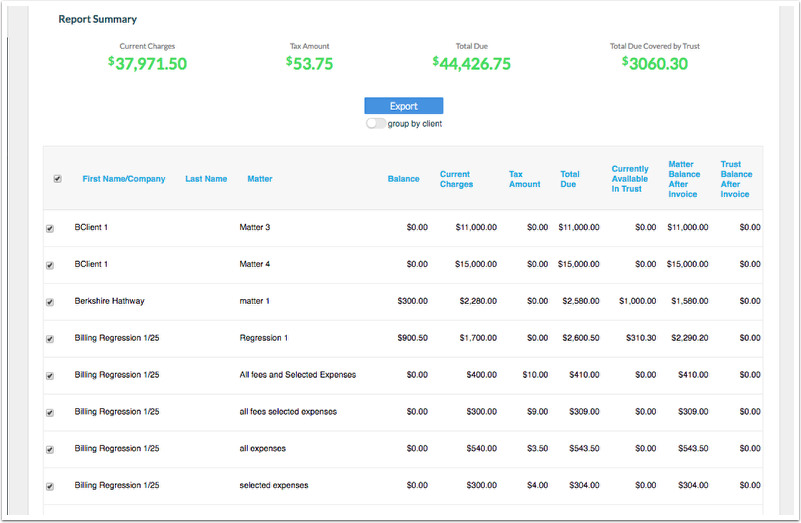Click the $2,580.00 total due value
This screenshot has width=801, height=523.
pyautogui.click(x=581, y=301)
